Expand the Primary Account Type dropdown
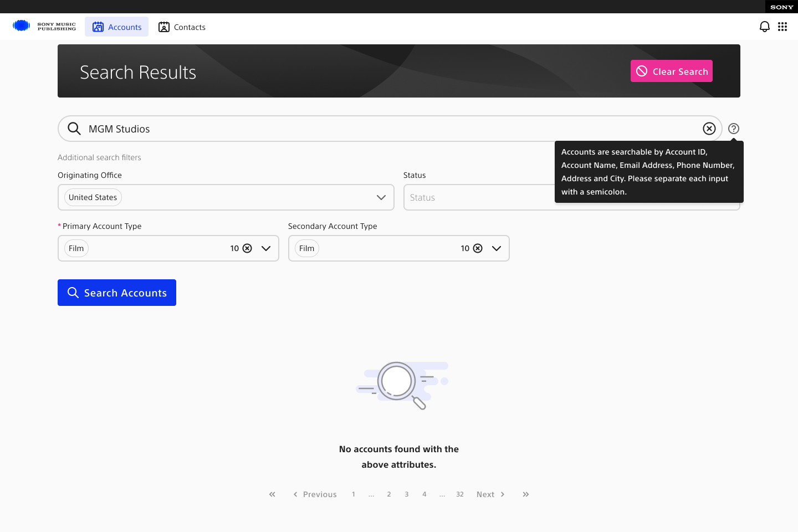The image size is (798, 532). pyautogui.click(x=266, y=248)
